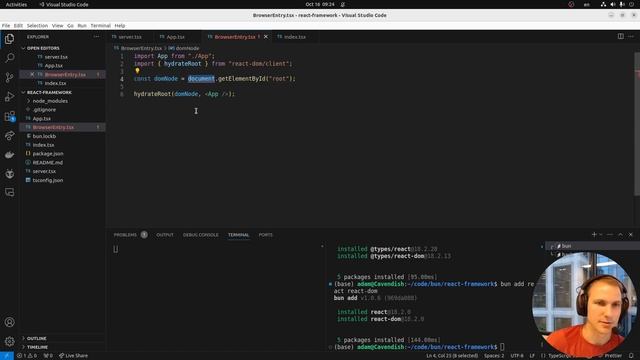Click the Ln 4, Col cursor position indicator
This screenshot has width=640, height=360.
point(451,356)
